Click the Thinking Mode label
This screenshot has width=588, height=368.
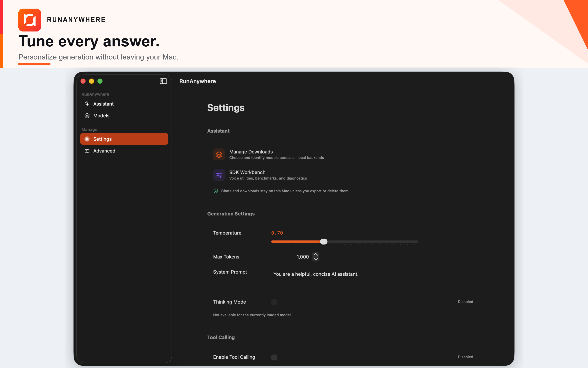(230, 302)
